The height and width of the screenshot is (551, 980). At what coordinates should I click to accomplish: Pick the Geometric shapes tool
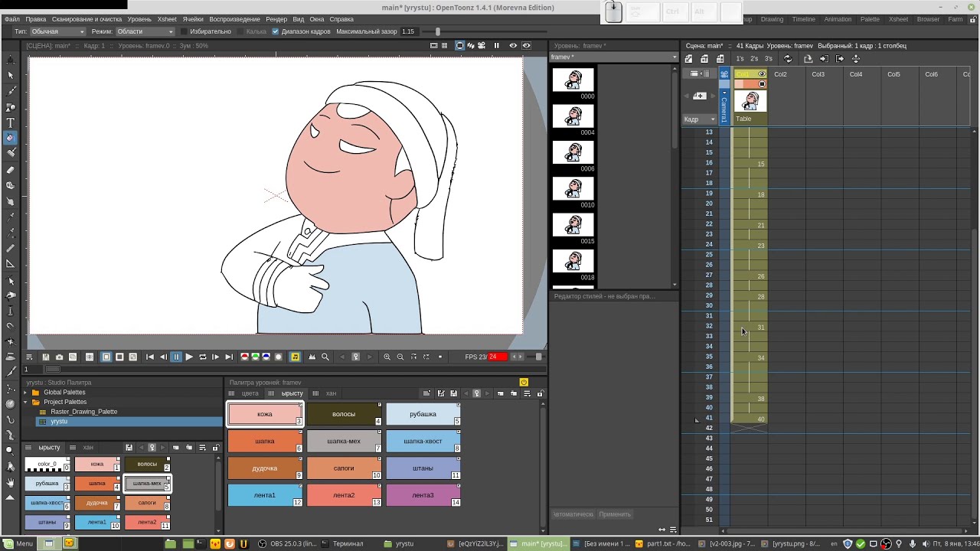pos(11,107)
